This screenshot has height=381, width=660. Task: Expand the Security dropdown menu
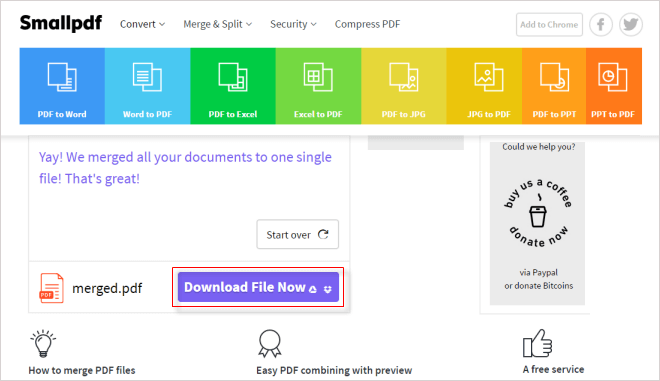(293, 24)
